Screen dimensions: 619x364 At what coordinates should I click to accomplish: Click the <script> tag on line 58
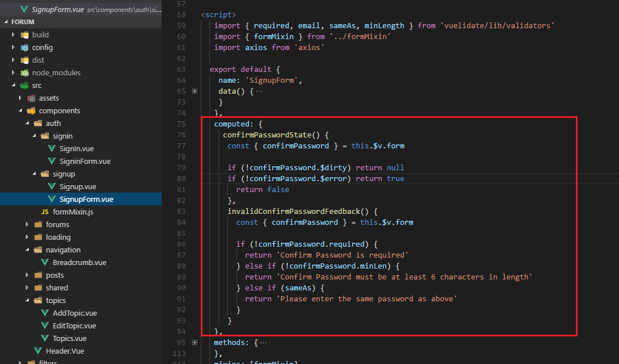[x=218, y=14]
